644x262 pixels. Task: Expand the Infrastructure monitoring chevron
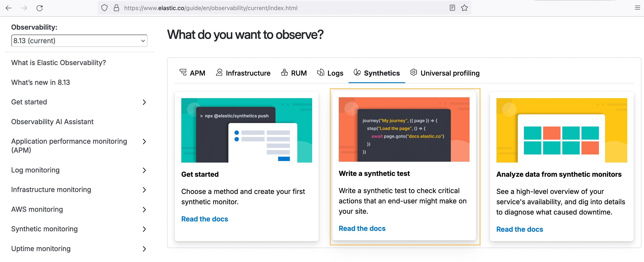tap(144, 190)
